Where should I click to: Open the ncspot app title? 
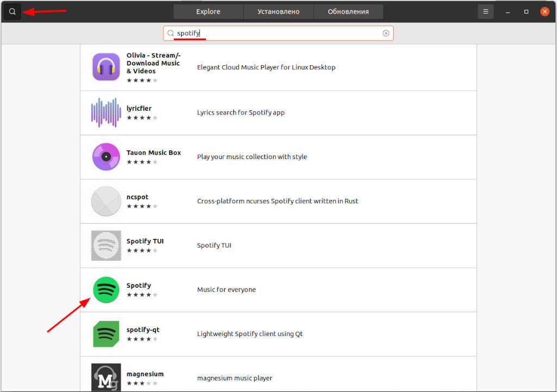tap(137, 197)
